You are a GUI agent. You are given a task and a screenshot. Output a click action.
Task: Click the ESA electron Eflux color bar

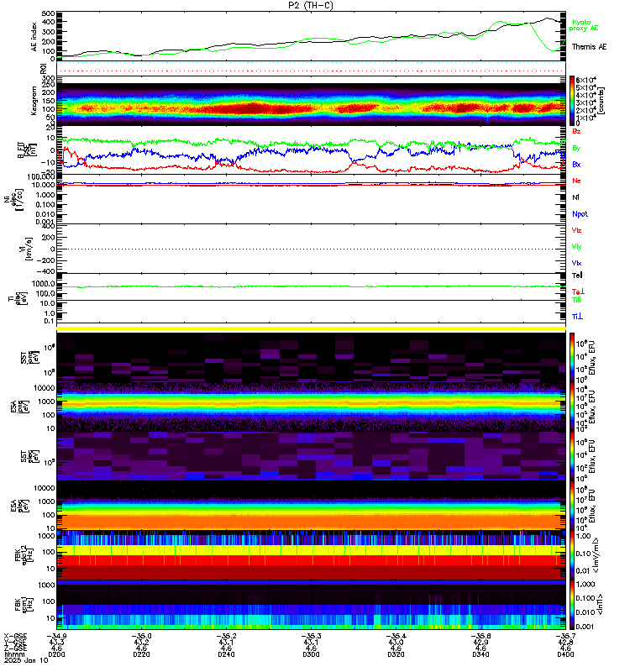572,506
